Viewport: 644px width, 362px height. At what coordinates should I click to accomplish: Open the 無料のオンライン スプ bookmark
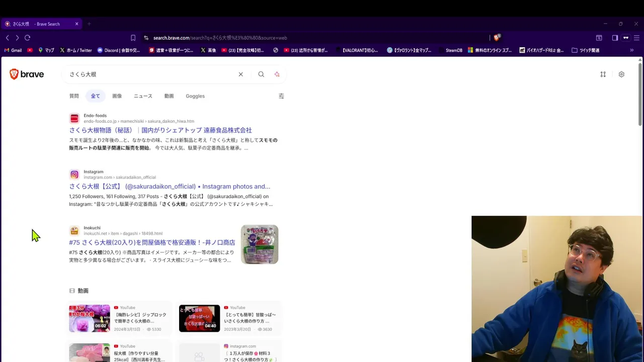(x=490, y=50)
